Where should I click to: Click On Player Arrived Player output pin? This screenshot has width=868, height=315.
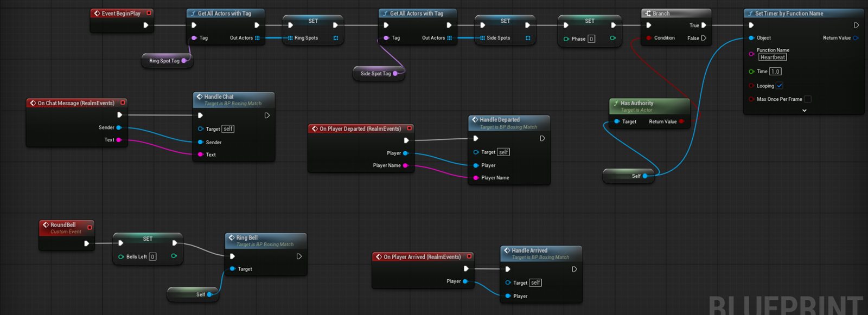(x=465, y=281)
